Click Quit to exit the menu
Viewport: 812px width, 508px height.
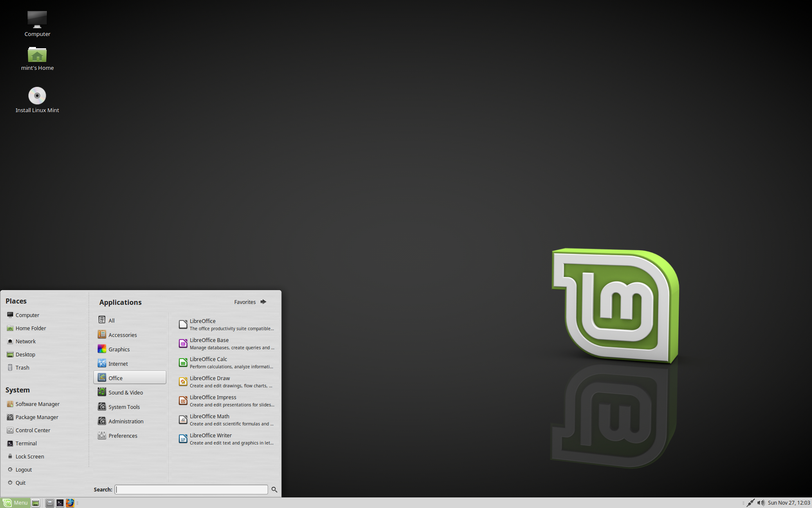click(21, 482)
